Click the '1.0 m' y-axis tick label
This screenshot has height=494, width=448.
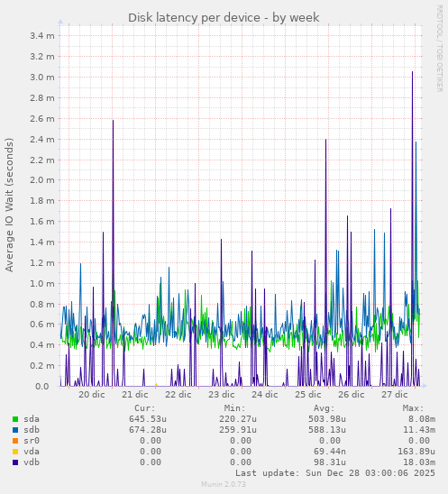tap(42, 284)
